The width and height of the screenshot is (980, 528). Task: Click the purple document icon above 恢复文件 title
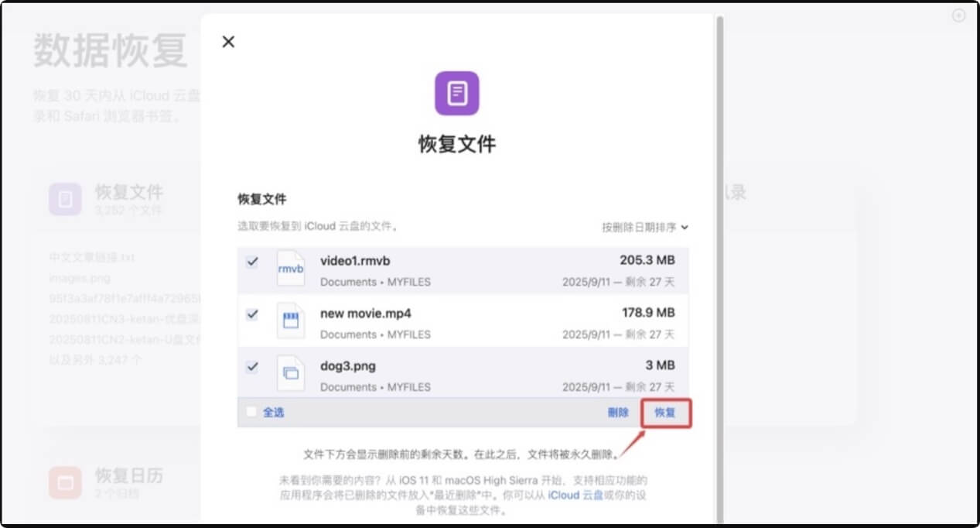[458, 92]
